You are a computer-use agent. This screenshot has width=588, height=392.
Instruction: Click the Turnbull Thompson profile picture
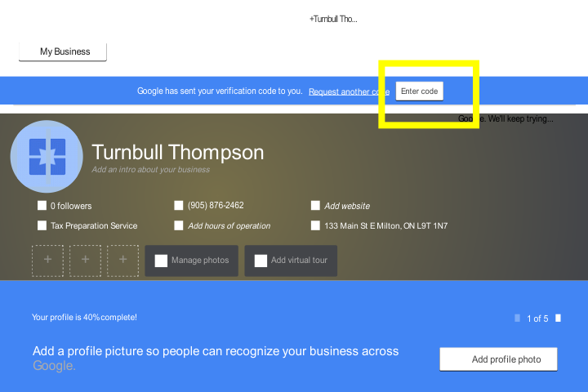pyautogui.click(x=47, y=157)
